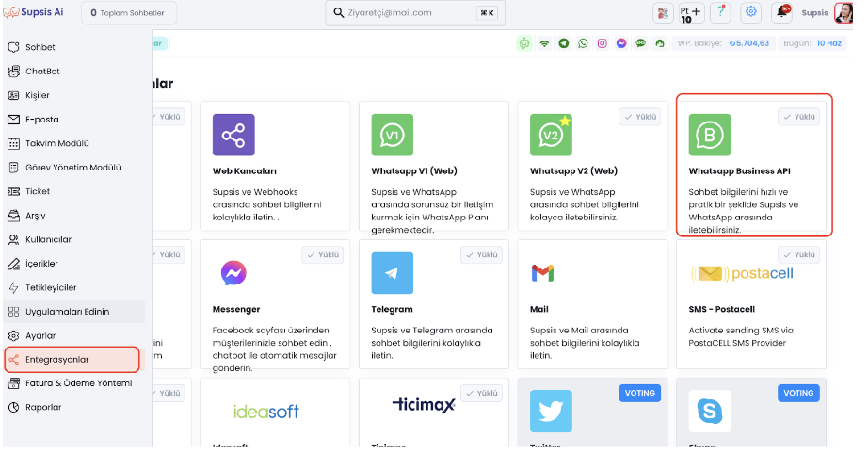
Task: Open the ideasoft integration logo
Action: (x=266, y=412)
